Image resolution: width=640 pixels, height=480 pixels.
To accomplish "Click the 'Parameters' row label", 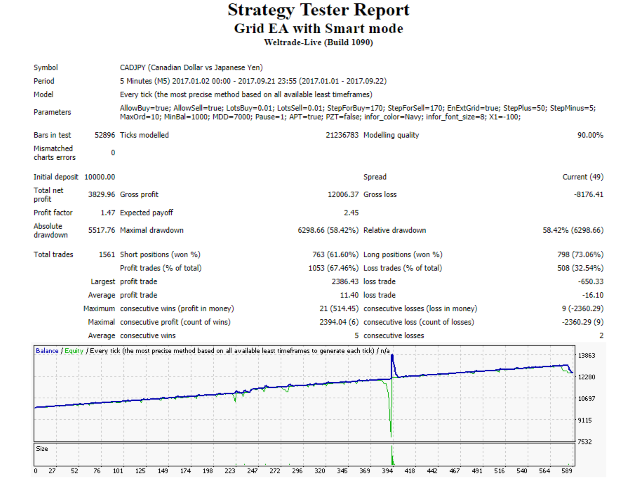I will point(52,112).
